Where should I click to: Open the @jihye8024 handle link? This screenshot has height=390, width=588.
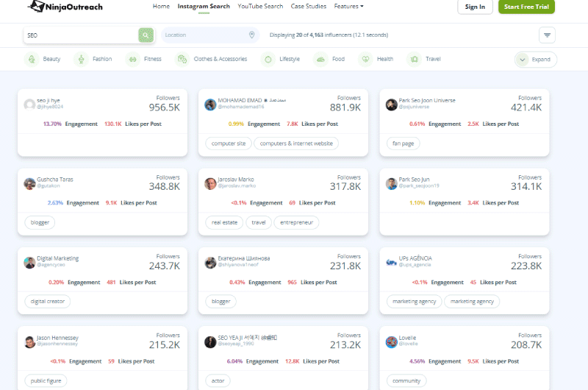[x=50, y=107]
